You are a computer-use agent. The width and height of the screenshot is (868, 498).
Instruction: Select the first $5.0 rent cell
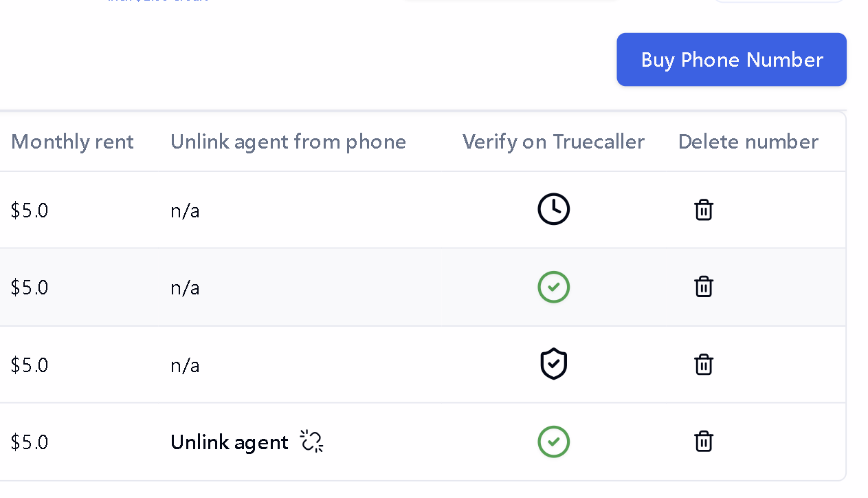point(30,210)
